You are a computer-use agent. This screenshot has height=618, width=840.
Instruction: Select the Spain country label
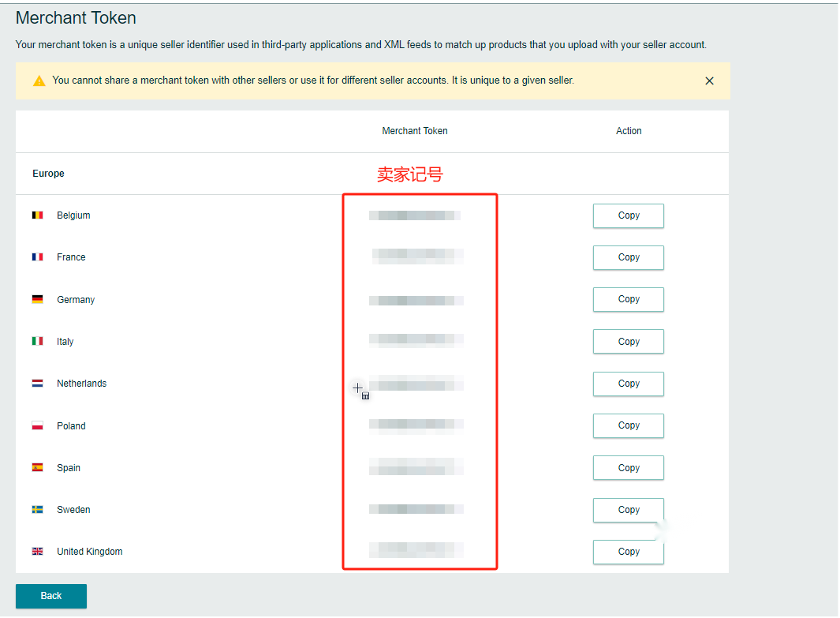69,468
